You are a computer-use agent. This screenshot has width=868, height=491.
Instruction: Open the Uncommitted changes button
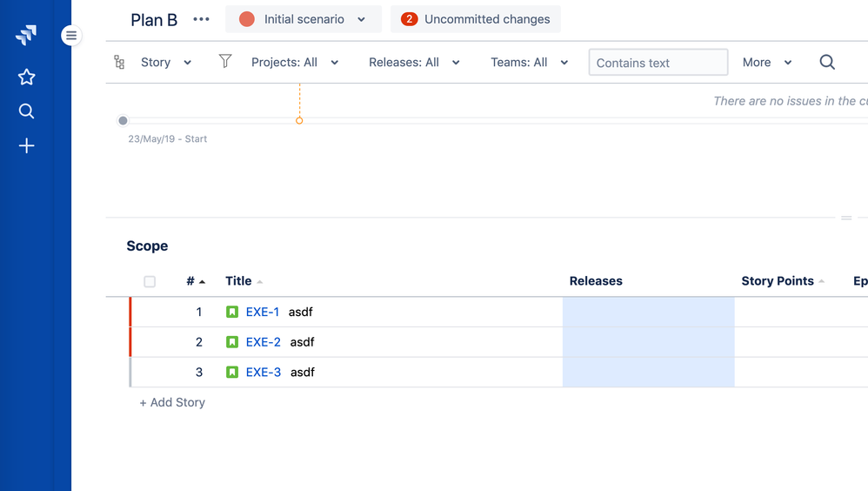[476, 19]
